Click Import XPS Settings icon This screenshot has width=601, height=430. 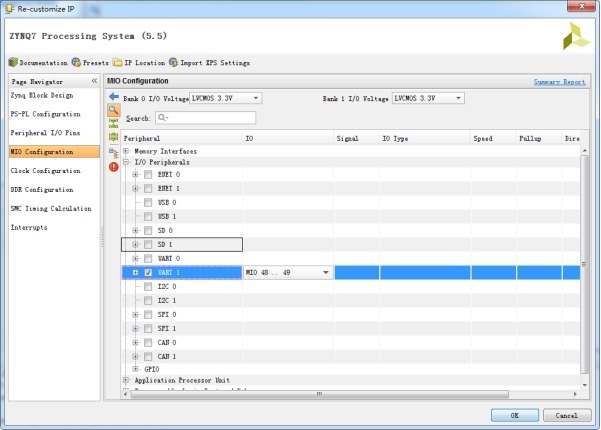click(173, 62)
